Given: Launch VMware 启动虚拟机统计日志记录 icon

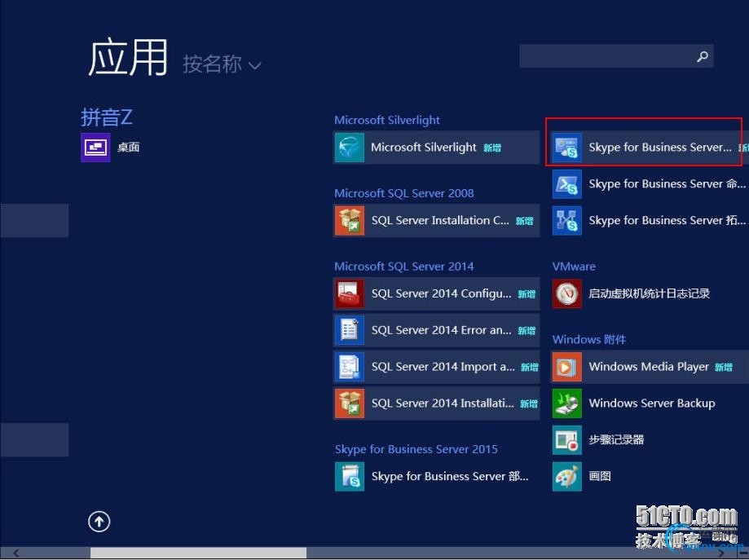Looking at the screenshot, I should pyautogui.click(x=567, y=293).
